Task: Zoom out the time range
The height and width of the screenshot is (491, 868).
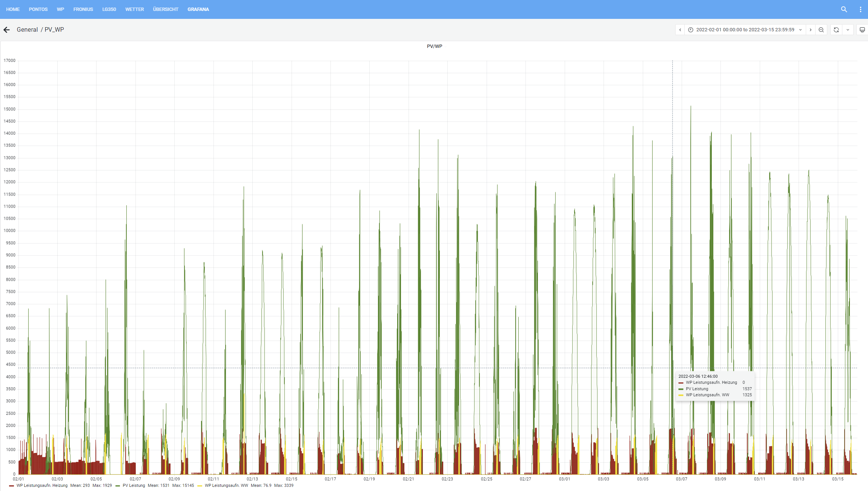Action: [821, 30]
